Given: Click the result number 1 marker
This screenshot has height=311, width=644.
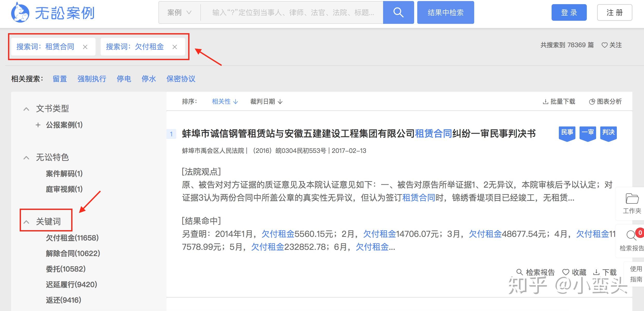Looking at the screenshot, I should tap(171, 134).
